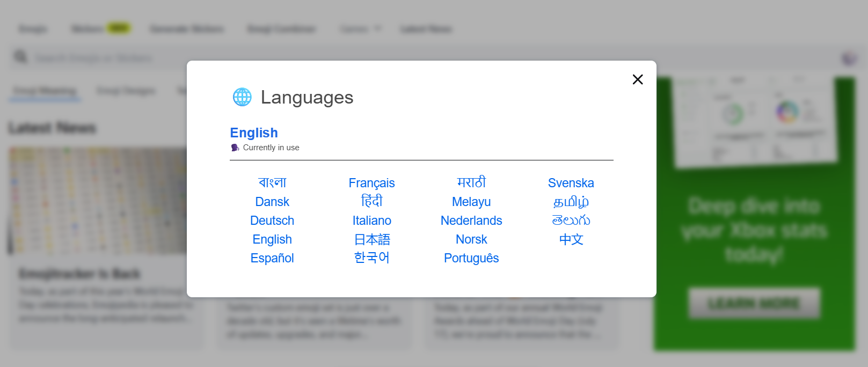Screen dimensions: 868x367
Task: Select the हिंदी language link
Action: (371, 202)
